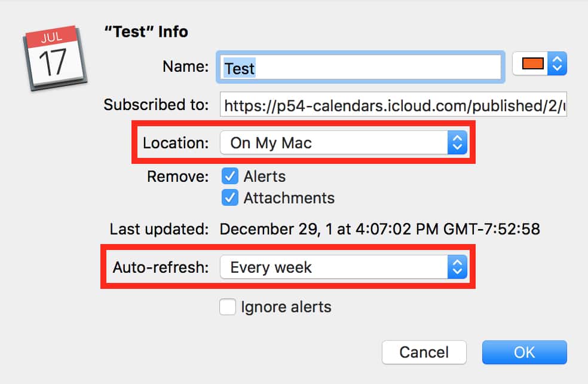Click the Last updated date text
Image resolution: width=588 pixels, height=384 pixels.
coord(379,229)
